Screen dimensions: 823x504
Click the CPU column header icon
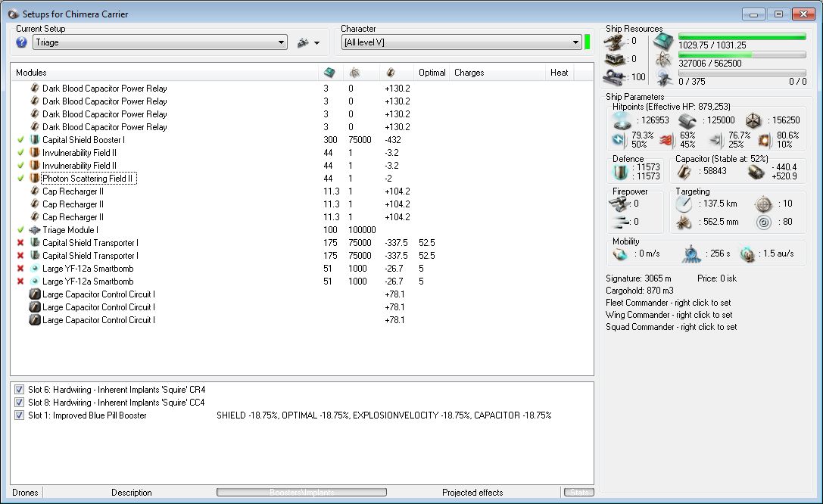click(x=329, y=73)
